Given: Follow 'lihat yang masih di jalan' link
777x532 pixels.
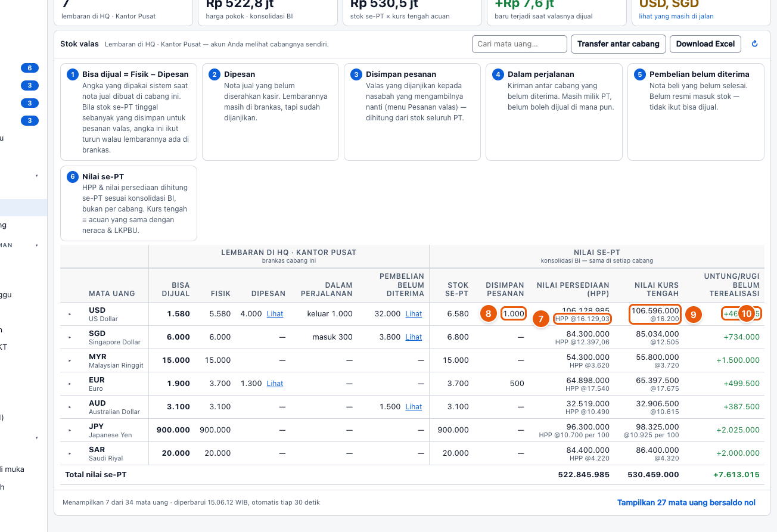Looking at the screenshot, I should coord(676,16).
